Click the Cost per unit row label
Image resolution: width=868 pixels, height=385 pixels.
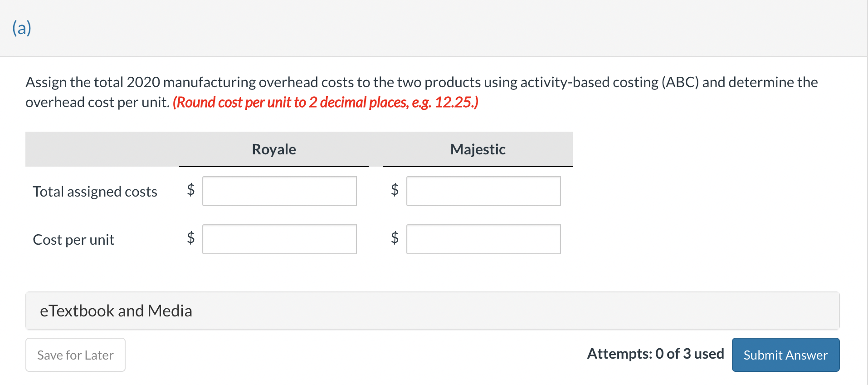click(x=73, y=240)
